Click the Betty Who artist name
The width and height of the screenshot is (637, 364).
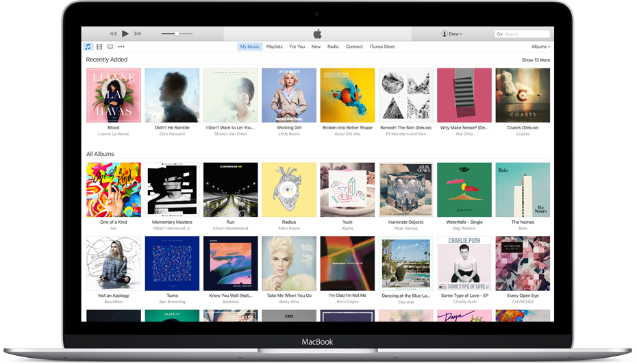(289, 302)
